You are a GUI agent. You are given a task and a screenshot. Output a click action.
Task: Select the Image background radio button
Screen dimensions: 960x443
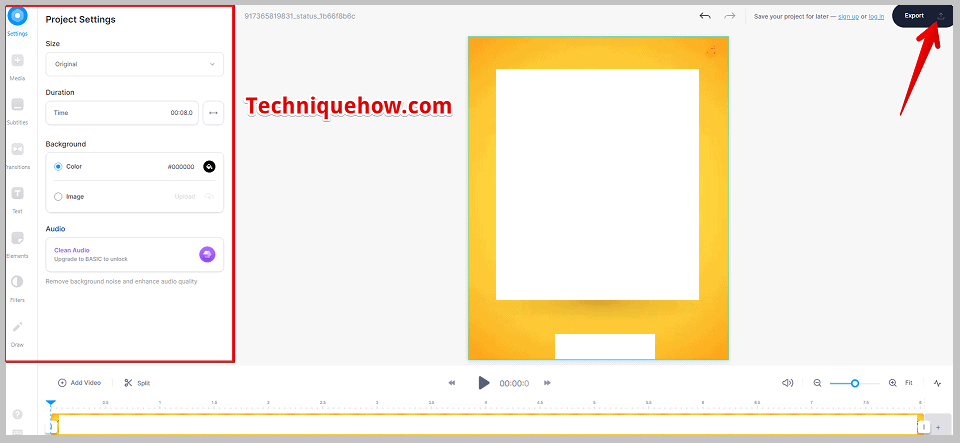pos(58,197)
